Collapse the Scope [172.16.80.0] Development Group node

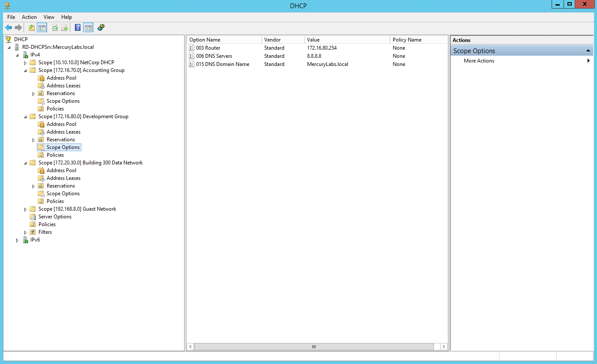click(25, 117)
